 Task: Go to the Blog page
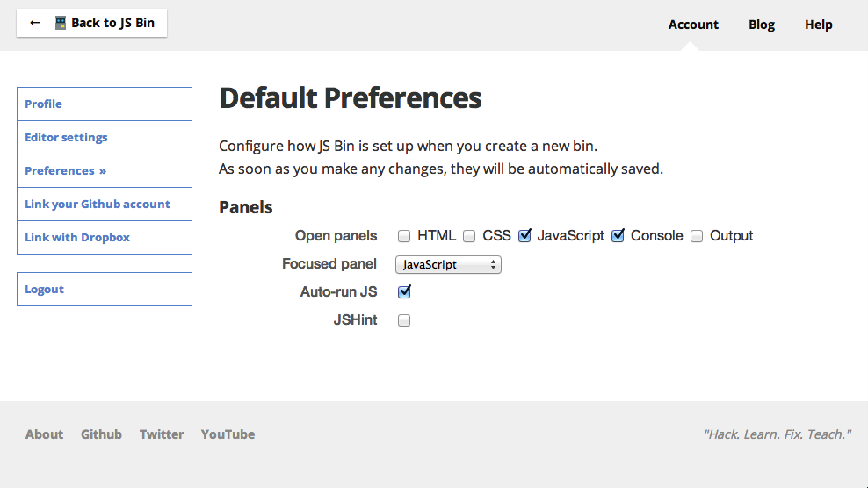(x=762, y=25)
